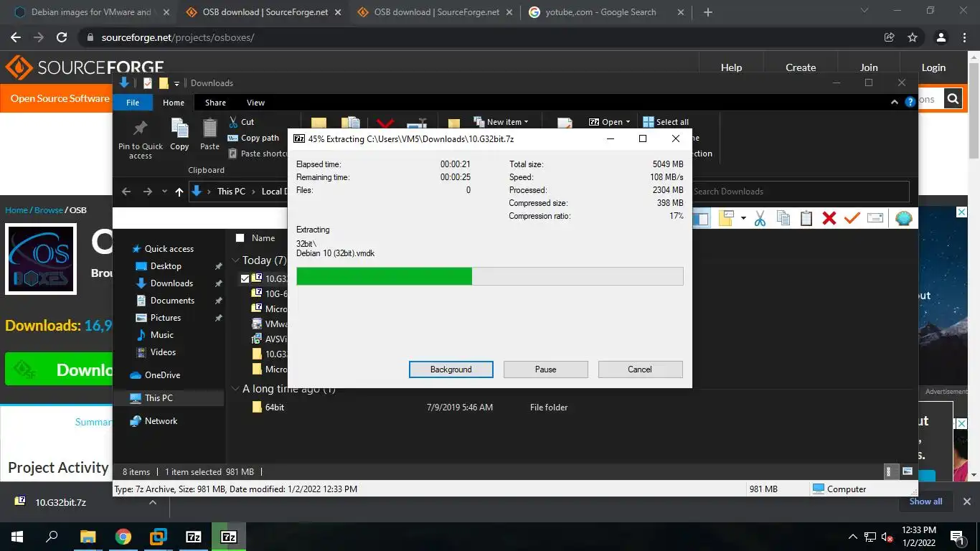Screen dimensions: 980x551
Task: Click the SourceForge search magnifier button
Action: (953, 99)
